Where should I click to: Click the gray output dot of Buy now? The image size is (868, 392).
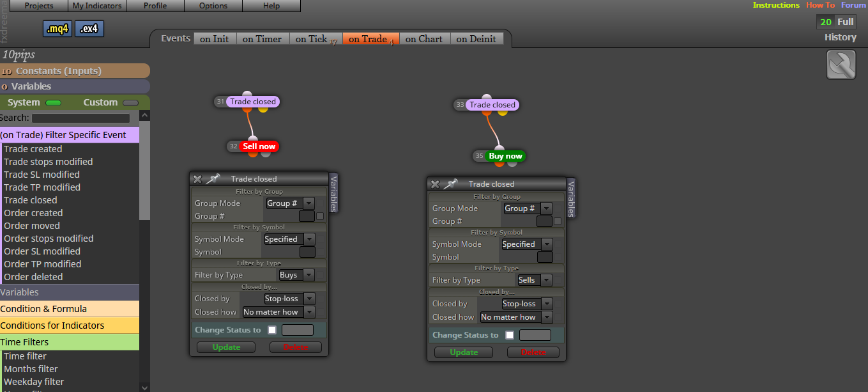[512, 164]
